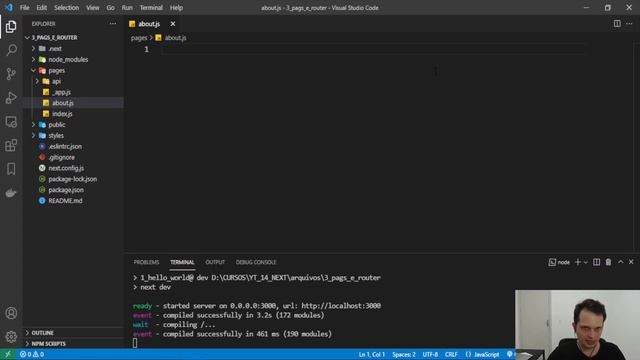Open the Run and Debug view
The height and width of the screenshot is (360, 640).
[x=11, y=98]
